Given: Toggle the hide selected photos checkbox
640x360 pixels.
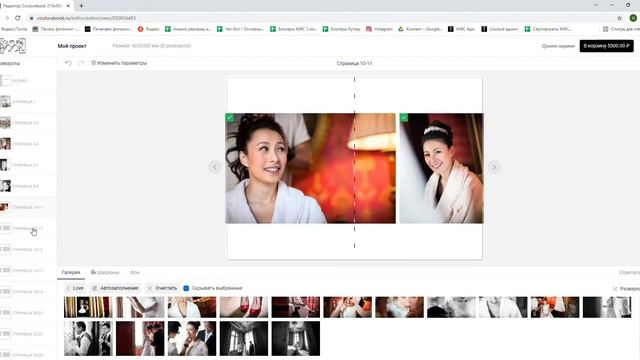Looking at the screenshot, I should [x=186, y=288].
